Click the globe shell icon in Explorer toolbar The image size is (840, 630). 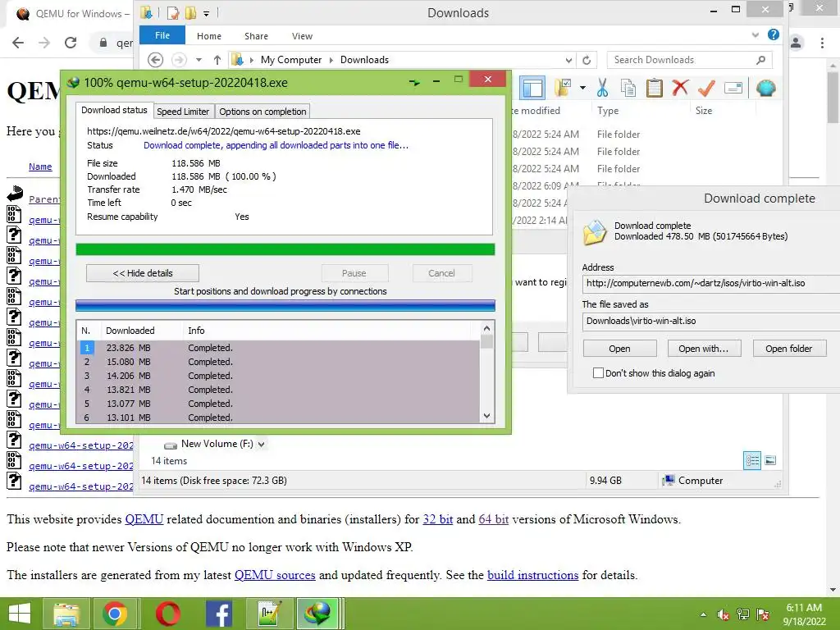[766, 88]
